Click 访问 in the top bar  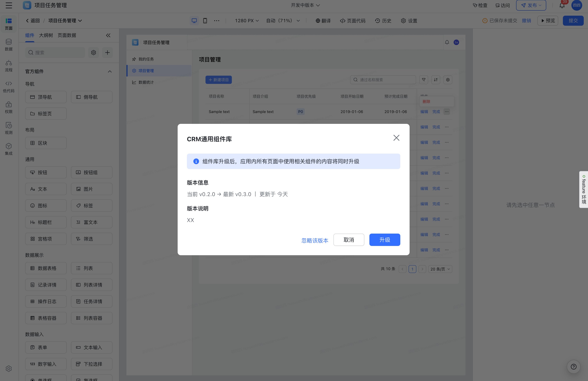(x=503, y=5)
